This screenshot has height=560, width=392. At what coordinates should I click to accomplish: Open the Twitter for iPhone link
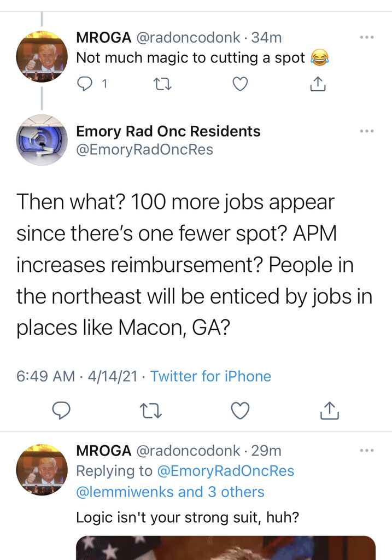(210, 376)
